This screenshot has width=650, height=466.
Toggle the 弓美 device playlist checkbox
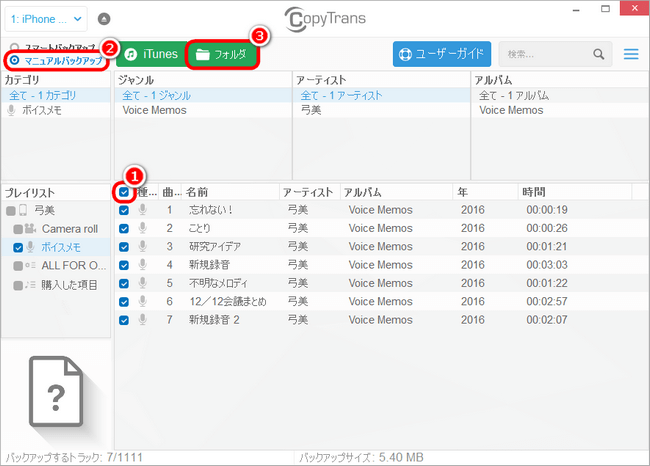(11, 211)
